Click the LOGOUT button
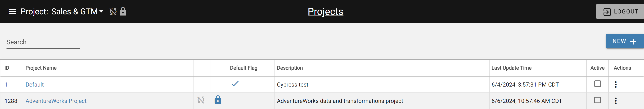Viewport: 644px width, 109px height. [620, 11]
